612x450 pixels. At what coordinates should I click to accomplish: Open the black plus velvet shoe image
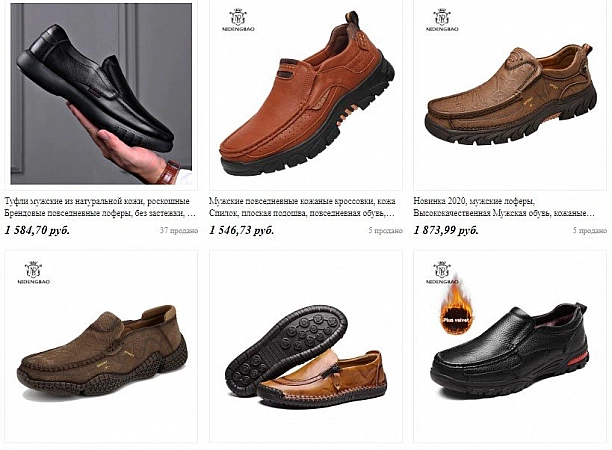(510, 347)
